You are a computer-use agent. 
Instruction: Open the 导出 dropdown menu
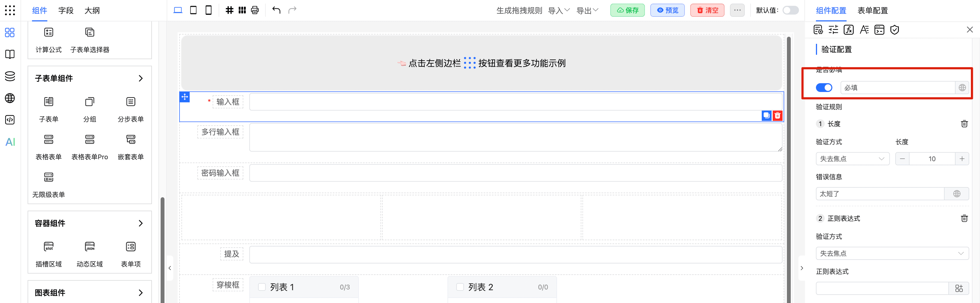[x=587, y=10]
